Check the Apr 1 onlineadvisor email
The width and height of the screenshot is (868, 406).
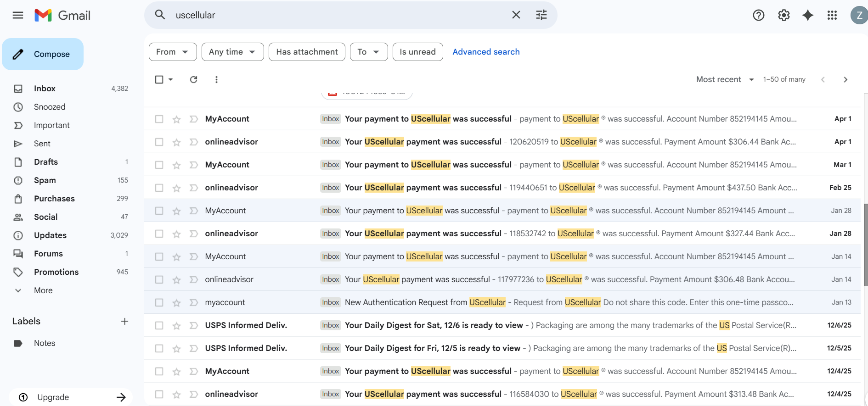coord(159,142)
